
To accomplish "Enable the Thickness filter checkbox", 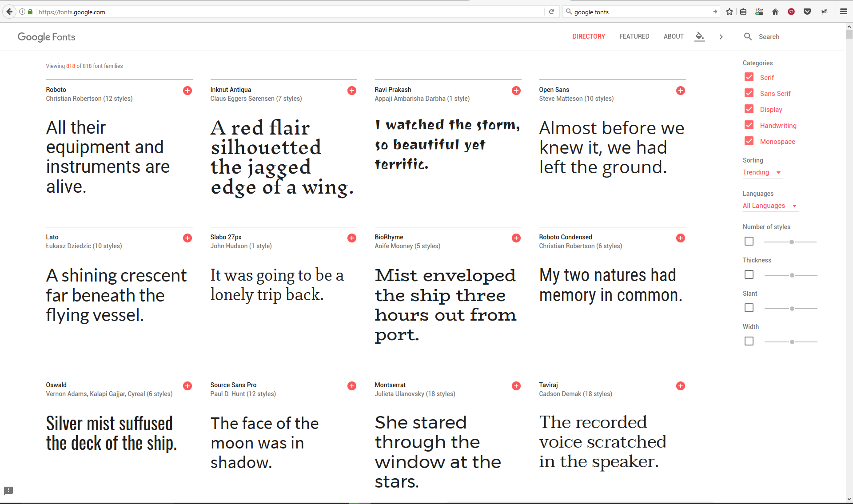I will tap(749, 274).
